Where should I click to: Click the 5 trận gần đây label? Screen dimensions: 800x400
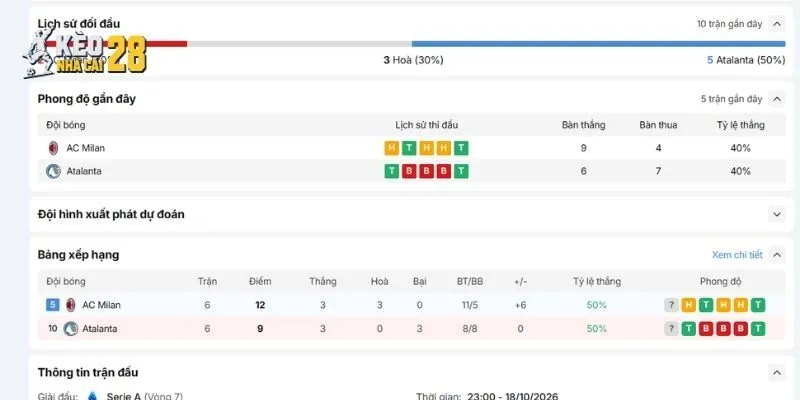pyautogui.click(x=732, y=99)
